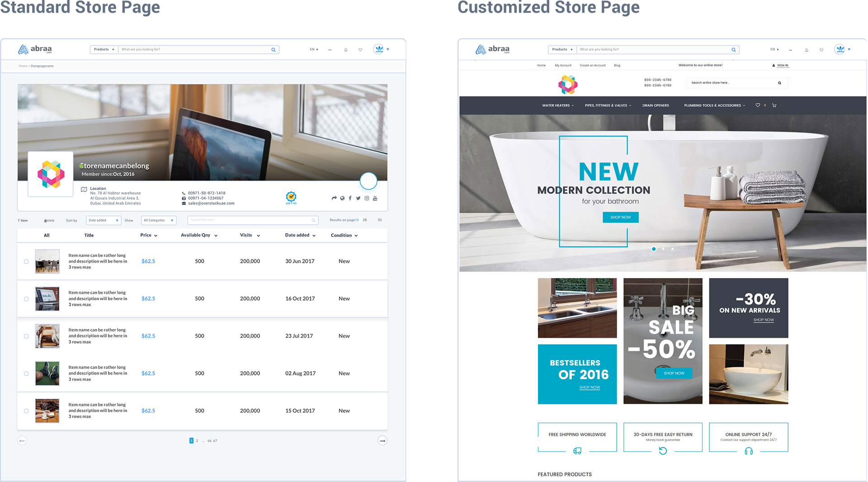Image resolution: width=868 pixels, height=482 pixels.
Task: Click wishlist heart in dark nav bar
Action: tap(758, 105)
